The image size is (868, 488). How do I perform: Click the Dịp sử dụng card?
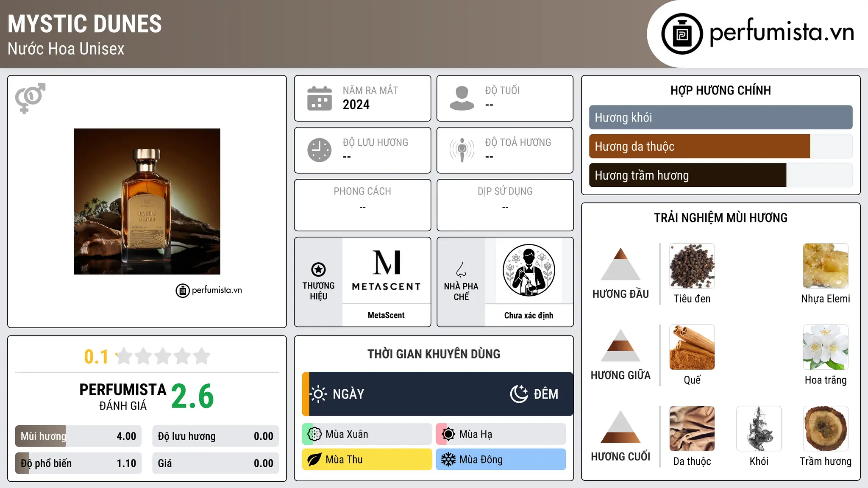pyautogui.click(x=505, y=205)
